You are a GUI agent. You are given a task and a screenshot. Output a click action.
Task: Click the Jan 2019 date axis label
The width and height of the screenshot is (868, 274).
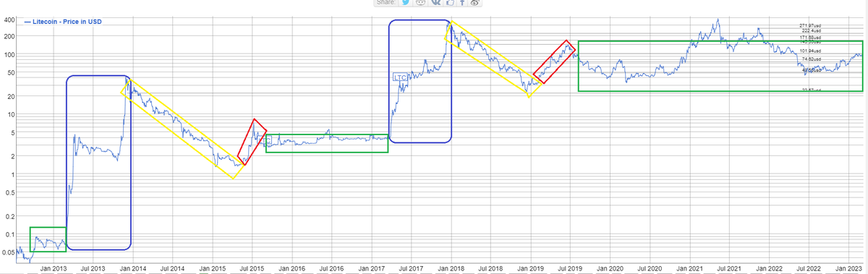530,268
